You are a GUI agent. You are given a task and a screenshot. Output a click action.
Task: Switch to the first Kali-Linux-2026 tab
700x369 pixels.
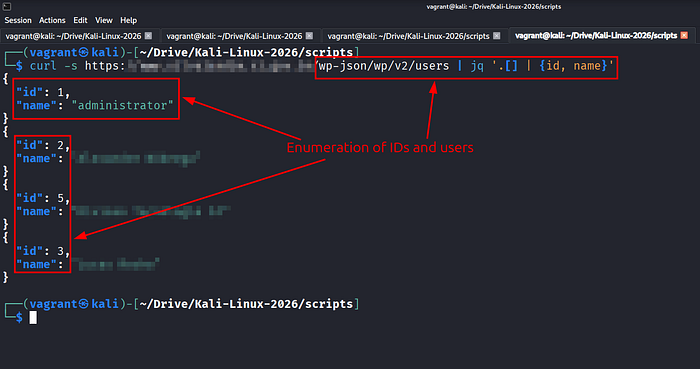(x=74, y=36)
